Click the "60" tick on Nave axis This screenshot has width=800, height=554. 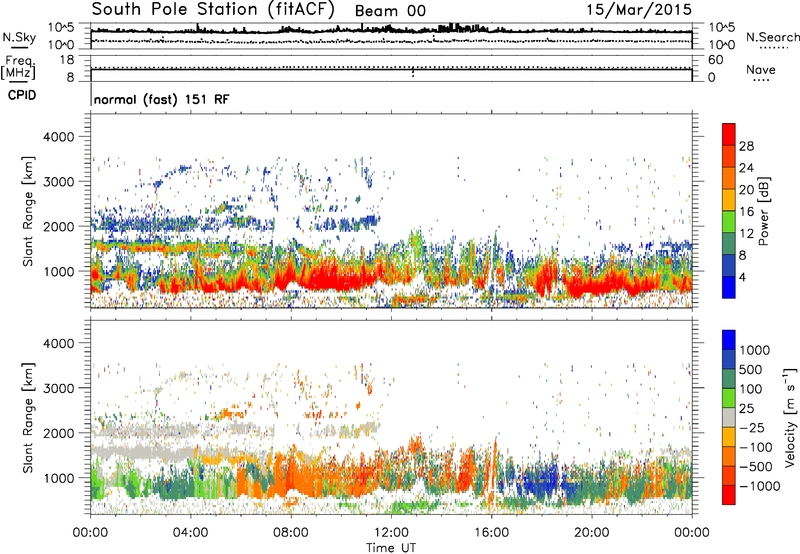click(715, 60)
